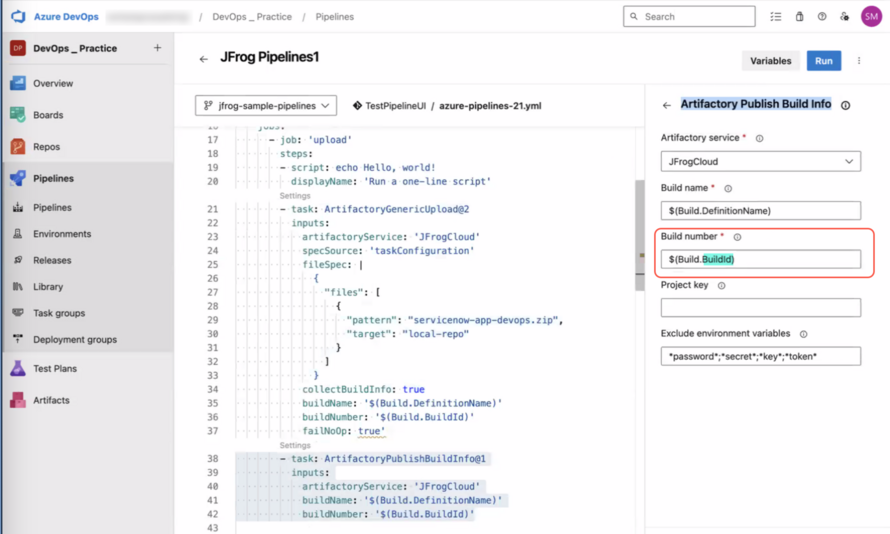
Task: Click the Task groups icon
Action: pyautogui.click(x=18, y=313)
